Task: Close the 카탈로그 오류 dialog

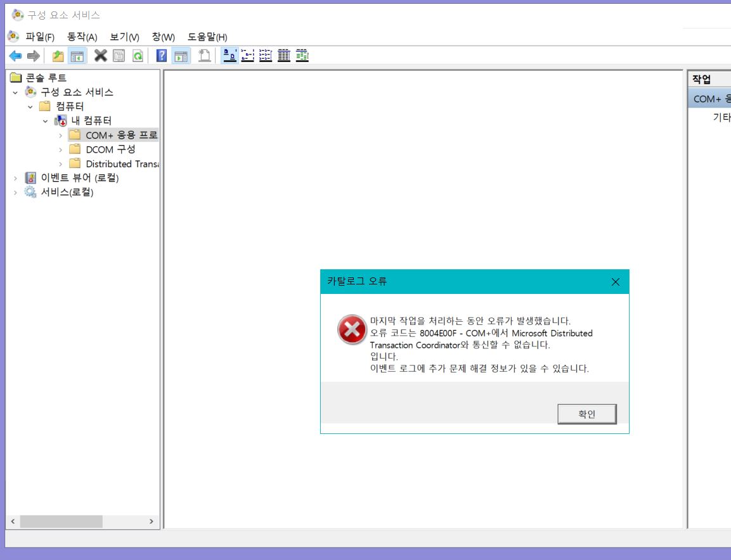Action: coord(616,282)
